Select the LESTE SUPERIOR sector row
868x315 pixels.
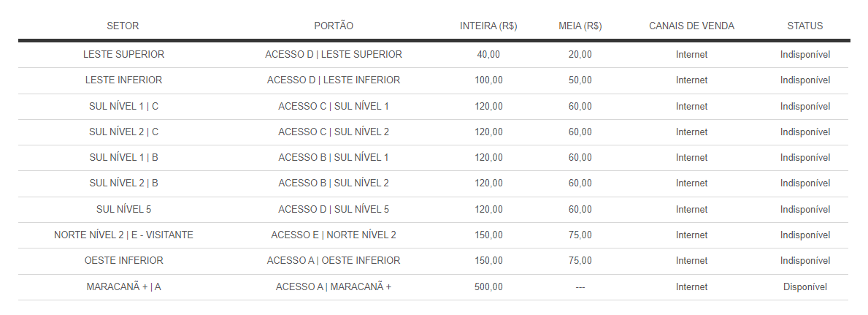pos(433,54)
